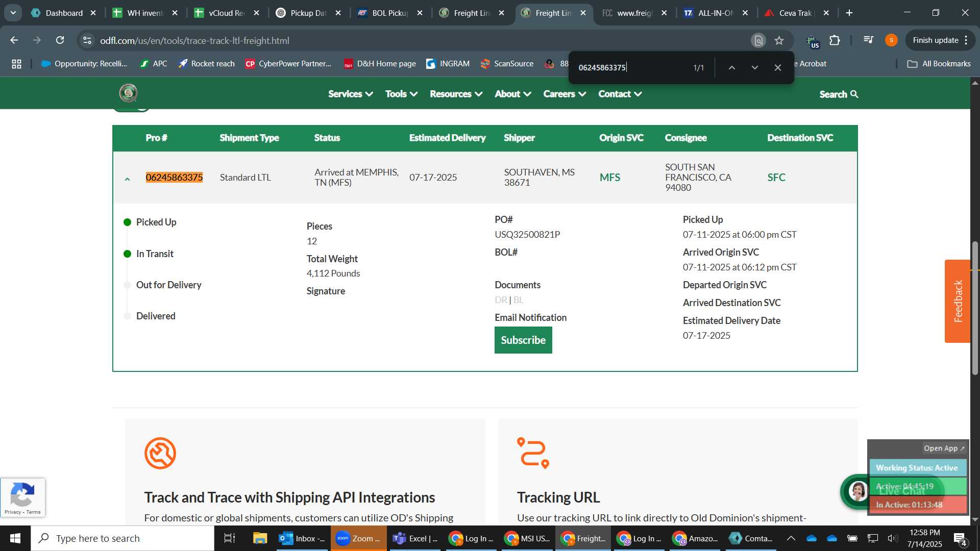The height and width of the screenshot is (551, 980).
Task: Open the Chrome three-dot menu
Action: click(x=966, y=40)
